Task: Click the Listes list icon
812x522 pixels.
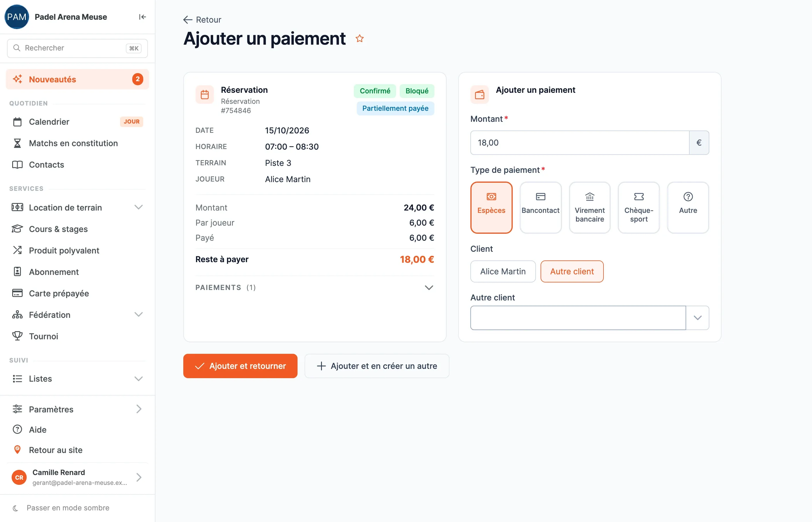Action: [17, 379]
